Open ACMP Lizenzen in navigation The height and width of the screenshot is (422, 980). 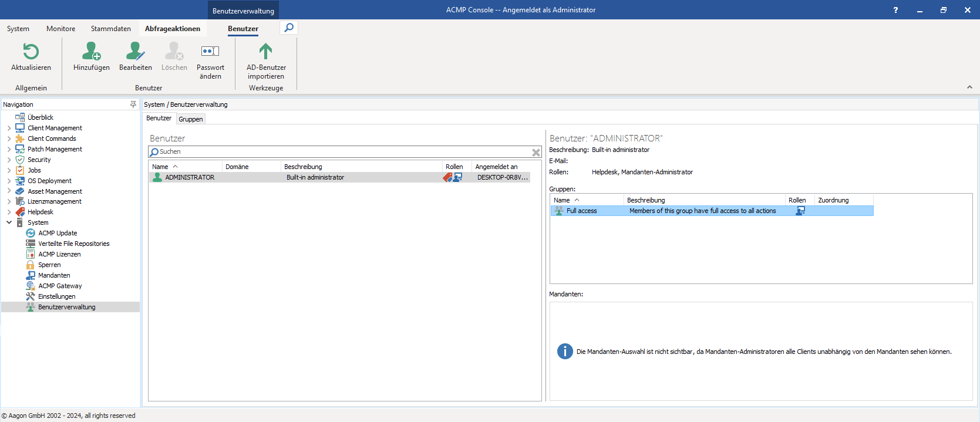[x=59, y=254]
